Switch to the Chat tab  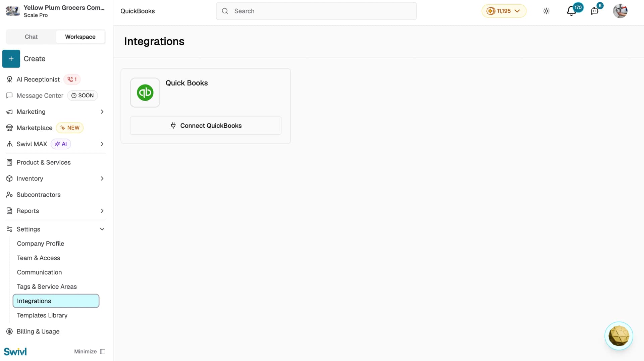(31, 37)
